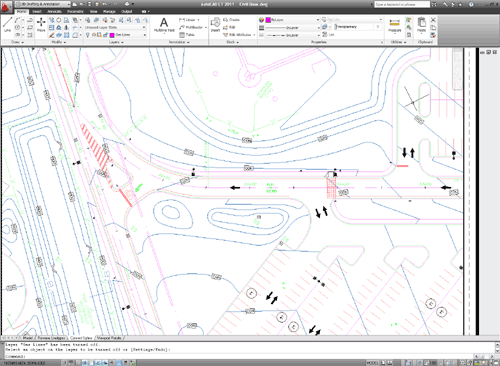Screen dimensions: 500x366
Task: Click the Linear dimension button
Action: [x=189, y=20]
